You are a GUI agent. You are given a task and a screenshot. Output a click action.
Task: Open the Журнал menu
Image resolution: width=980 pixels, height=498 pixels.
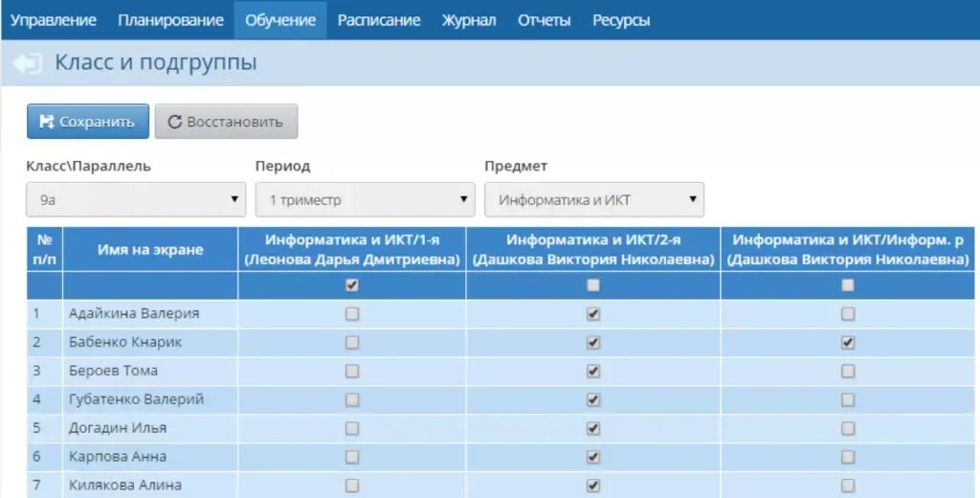pos(469,20)
